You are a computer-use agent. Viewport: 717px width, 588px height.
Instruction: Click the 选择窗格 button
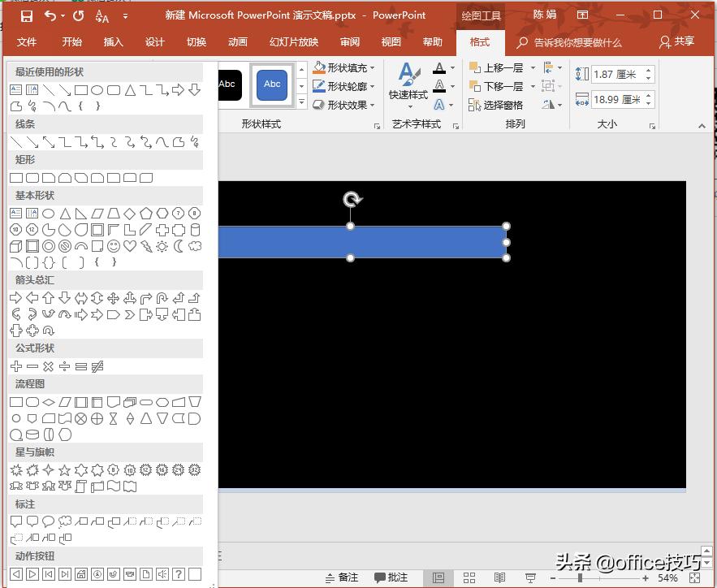click(x=496, y=106)
